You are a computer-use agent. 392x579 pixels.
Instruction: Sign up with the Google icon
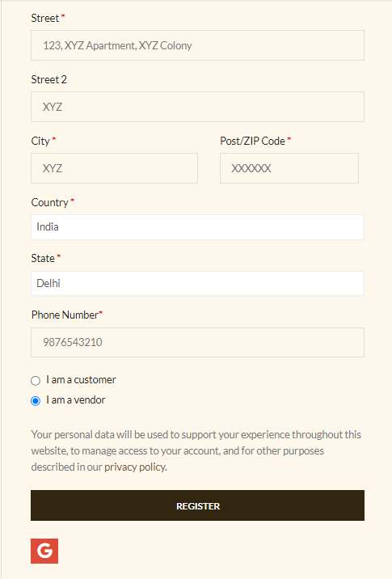(44, 551)
